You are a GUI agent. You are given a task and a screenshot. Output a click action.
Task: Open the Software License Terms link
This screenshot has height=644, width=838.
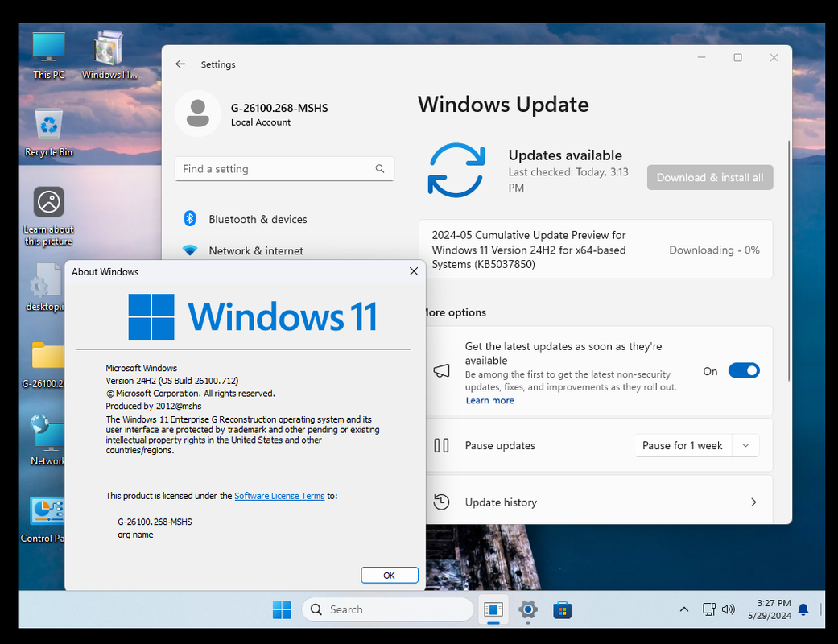coord(279,496)
